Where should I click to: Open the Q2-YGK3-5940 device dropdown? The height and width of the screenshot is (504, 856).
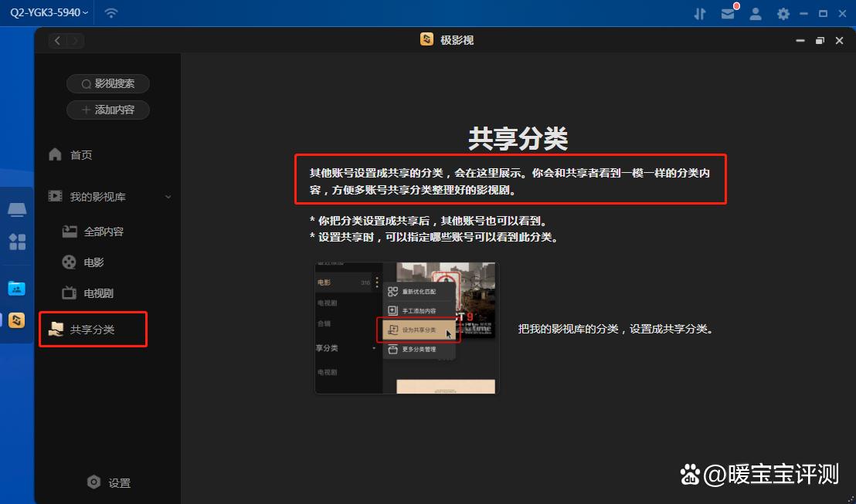(48, 12)
